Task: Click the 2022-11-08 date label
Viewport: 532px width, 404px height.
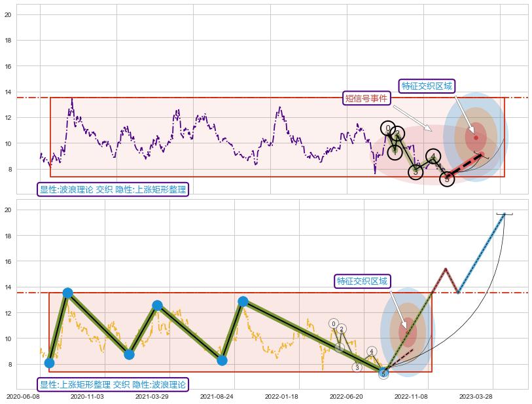Action: [411, 397]
